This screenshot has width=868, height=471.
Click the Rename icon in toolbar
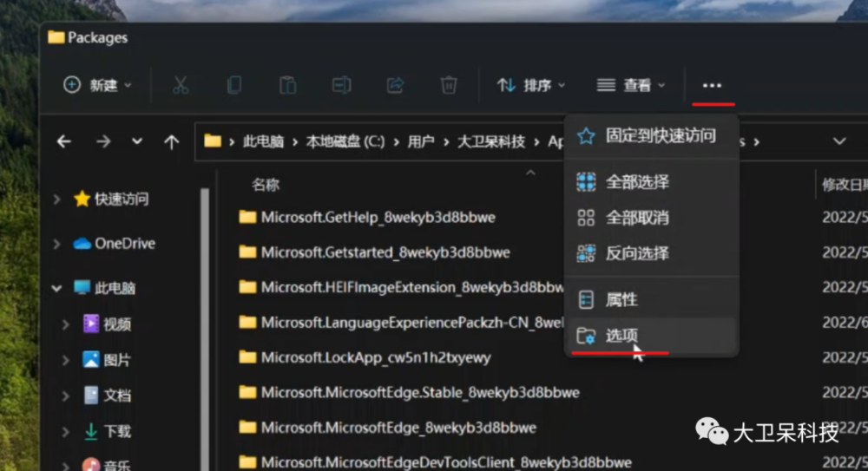341,85
